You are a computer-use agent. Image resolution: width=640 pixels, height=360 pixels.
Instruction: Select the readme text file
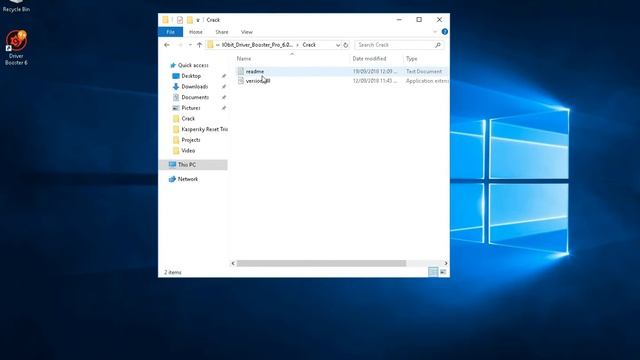click(x=255, y=71)
